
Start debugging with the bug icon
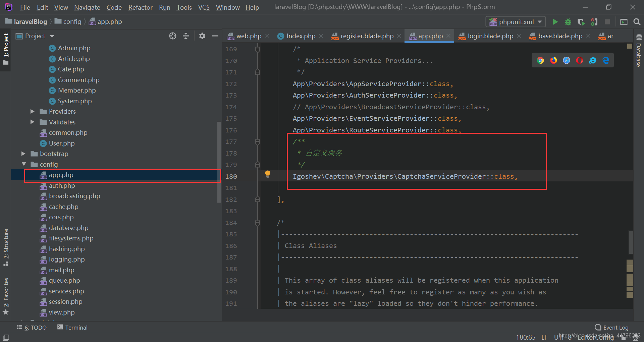pyautogui.click(x=568, y=22)
